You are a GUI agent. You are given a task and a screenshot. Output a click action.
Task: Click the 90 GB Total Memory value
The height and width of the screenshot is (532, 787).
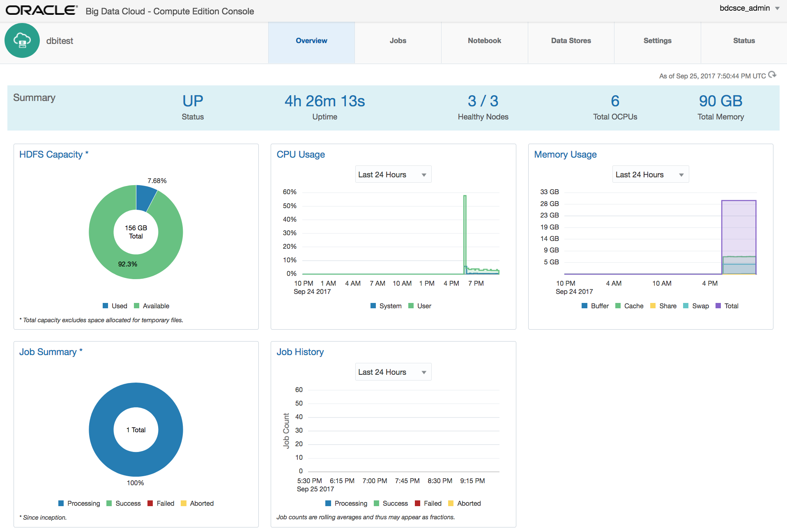pos(720,101)
